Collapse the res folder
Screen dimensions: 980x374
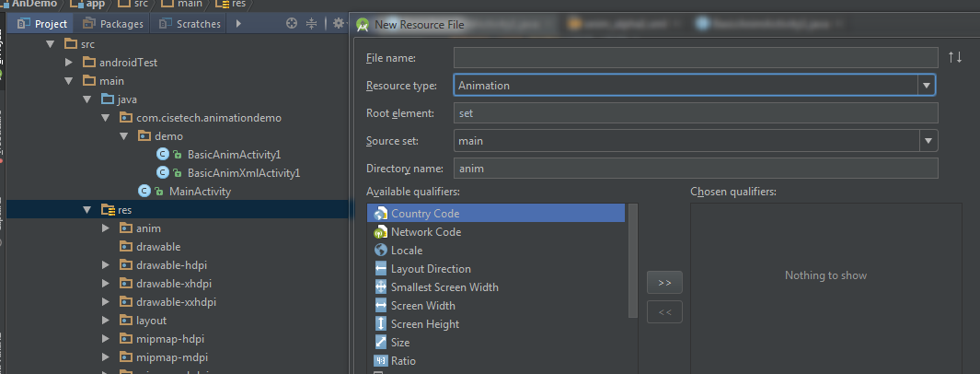click(88, 210)
